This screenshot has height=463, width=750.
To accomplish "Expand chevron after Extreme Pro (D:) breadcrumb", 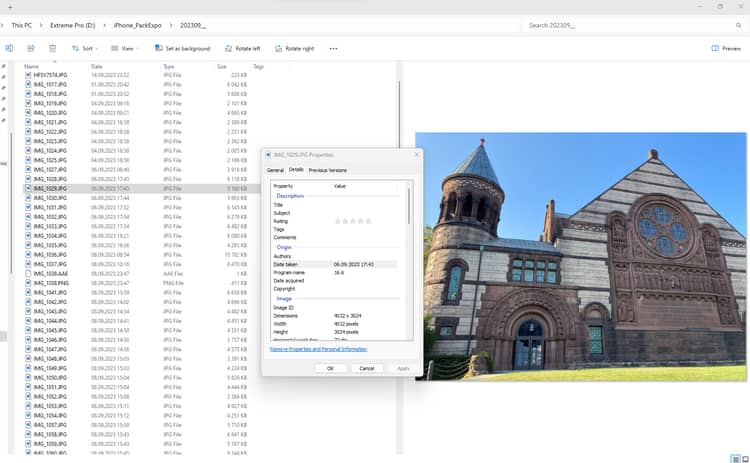I will click(104, 25).
